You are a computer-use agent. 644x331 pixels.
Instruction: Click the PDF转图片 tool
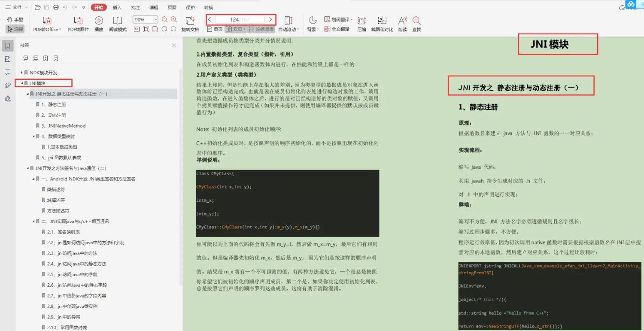coord(78,24)
